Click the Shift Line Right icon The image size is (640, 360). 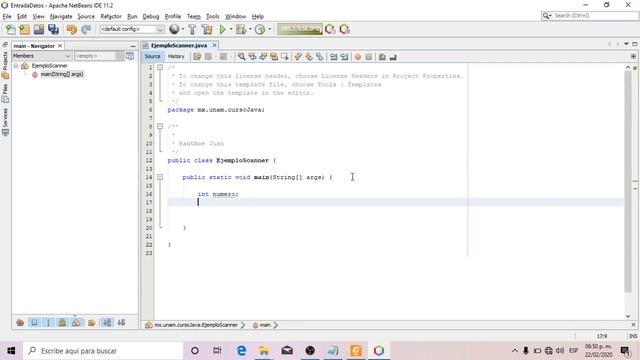pos(344,57)
